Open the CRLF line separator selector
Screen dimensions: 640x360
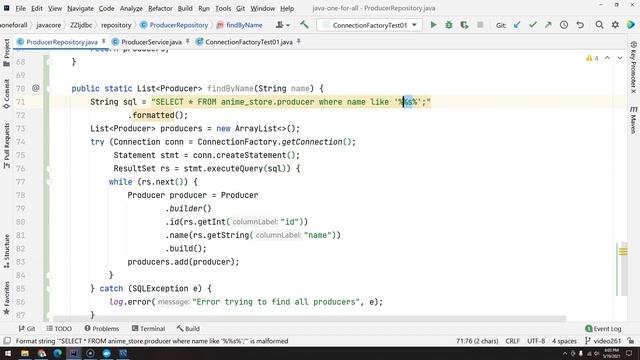512,341
